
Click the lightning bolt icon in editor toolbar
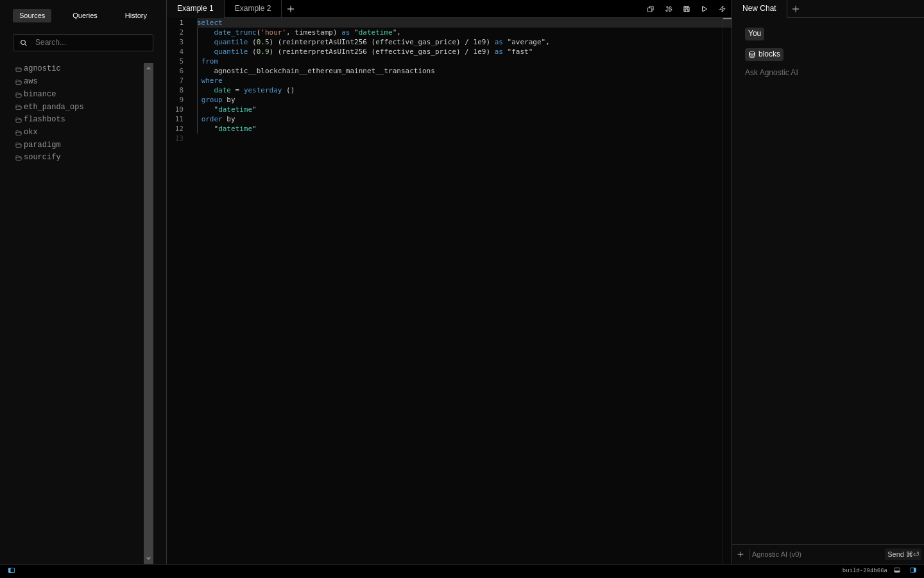click(723, 9)
